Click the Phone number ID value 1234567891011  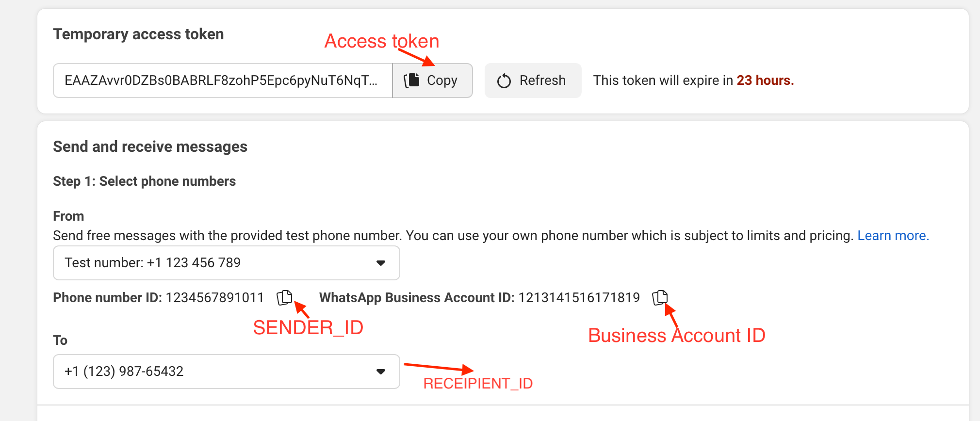[x=215, y=297]
